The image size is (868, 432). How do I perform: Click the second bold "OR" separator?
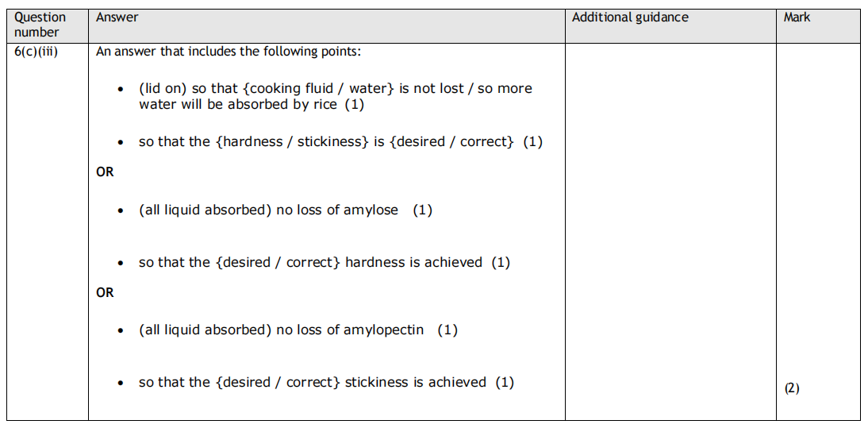[105, 292]
